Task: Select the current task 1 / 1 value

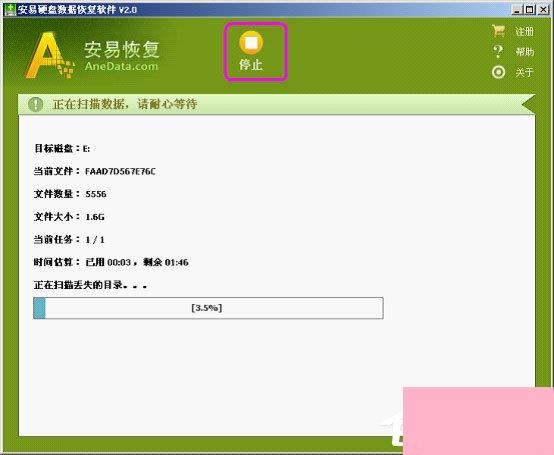Action: tap(95, 240)
